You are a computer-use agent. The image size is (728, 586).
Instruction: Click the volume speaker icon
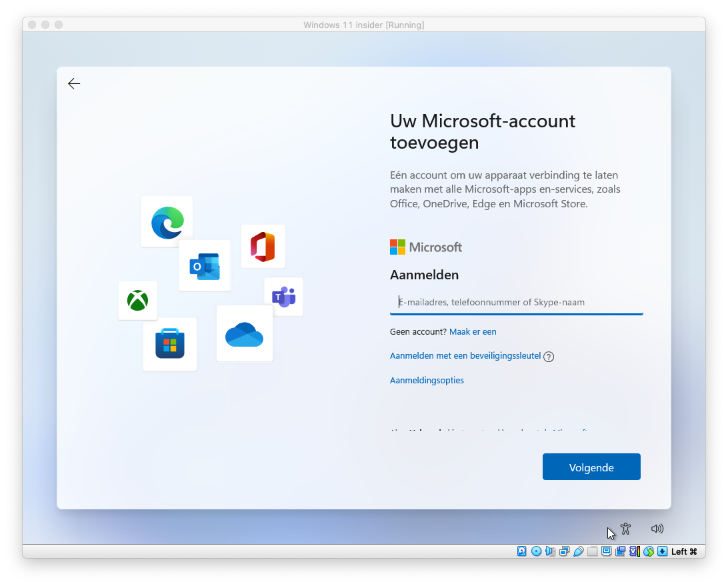click(x=657, y=529)
